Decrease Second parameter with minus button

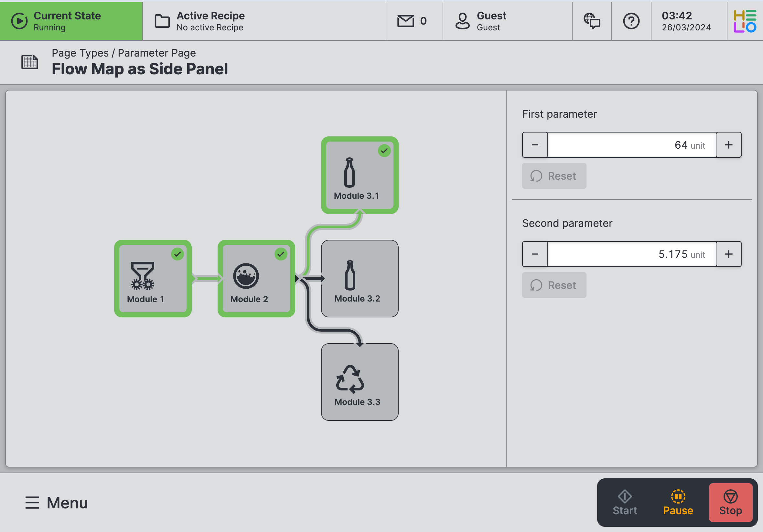pos(535,254)
